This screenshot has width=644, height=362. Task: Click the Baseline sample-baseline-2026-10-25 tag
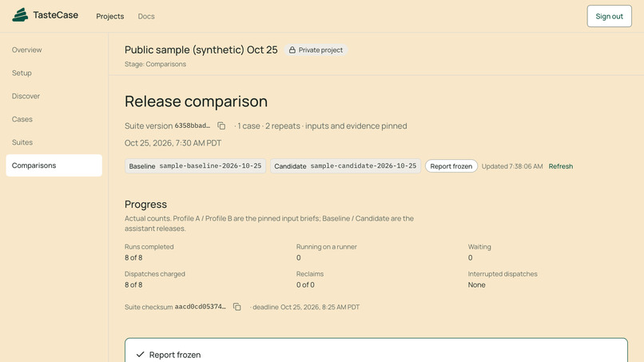pyautogui.click(x=195, y=166)
